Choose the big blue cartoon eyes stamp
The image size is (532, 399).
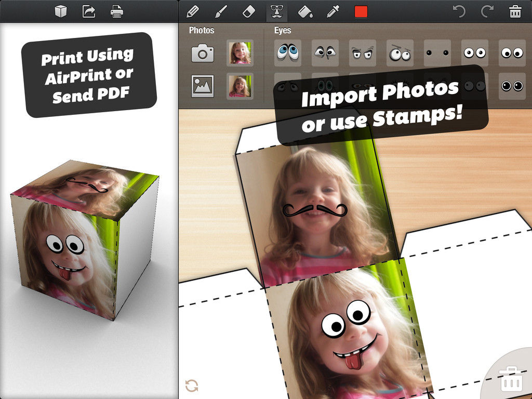[x=288, y=52]
